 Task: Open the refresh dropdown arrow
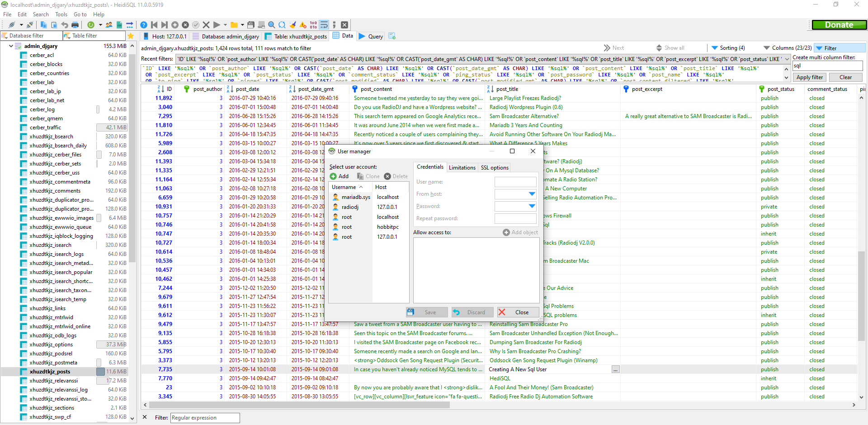click(100, 25)
